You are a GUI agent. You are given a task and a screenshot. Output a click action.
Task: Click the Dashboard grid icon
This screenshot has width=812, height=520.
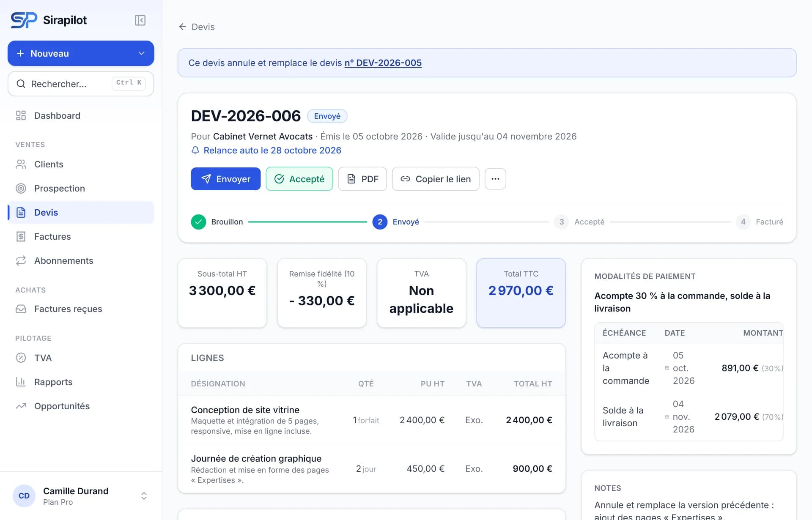(x=21, y=116)
